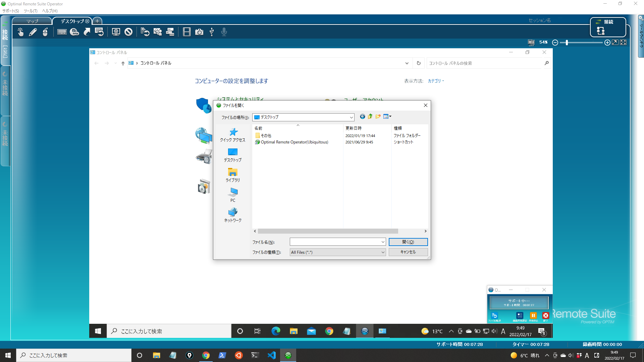Screen dimensions: 644x362
Task: Click the 開く(O) open button
Action: (408, 242)
